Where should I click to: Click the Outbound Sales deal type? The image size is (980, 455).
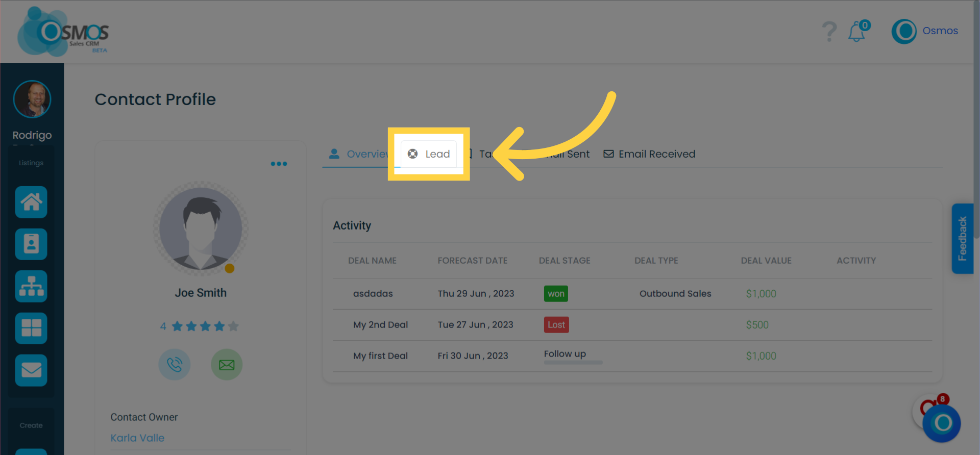tap(675, 293)
